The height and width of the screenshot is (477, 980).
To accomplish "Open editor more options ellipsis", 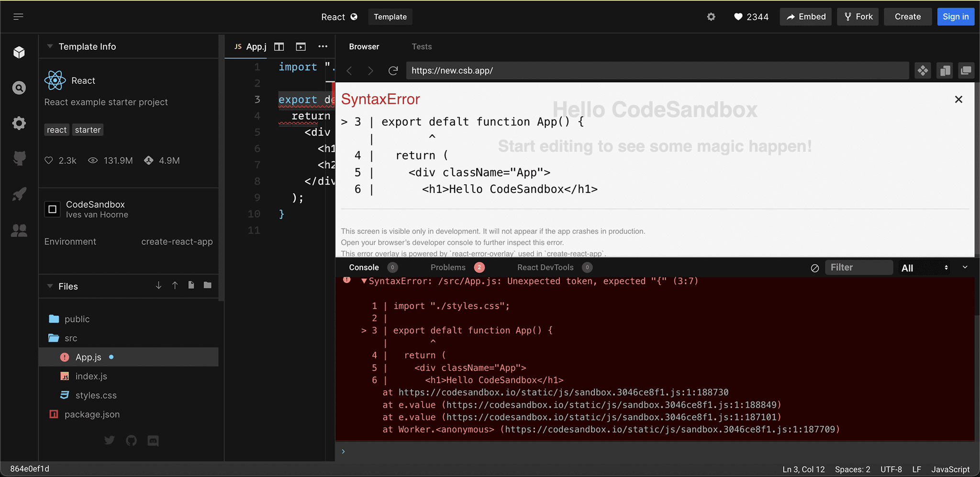I will click(x=323, y=46).
